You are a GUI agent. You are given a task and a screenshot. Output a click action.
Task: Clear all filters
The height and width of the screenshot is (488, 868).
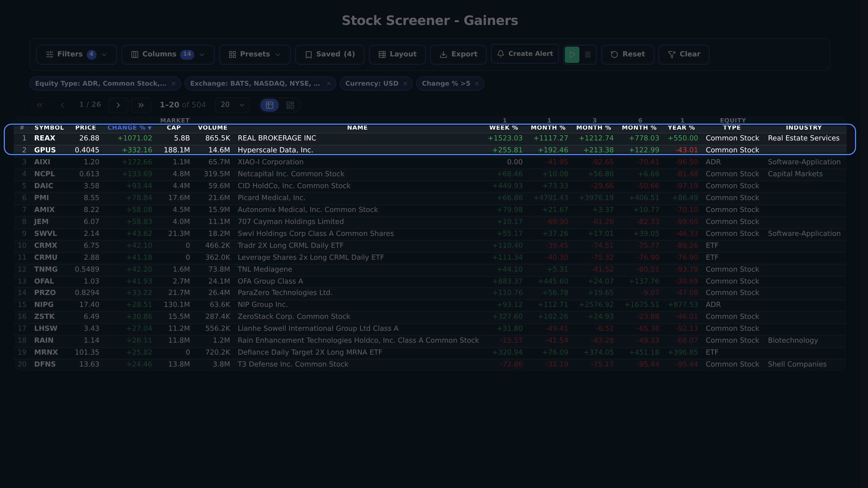pyautogui.click(x=684, y=54)
